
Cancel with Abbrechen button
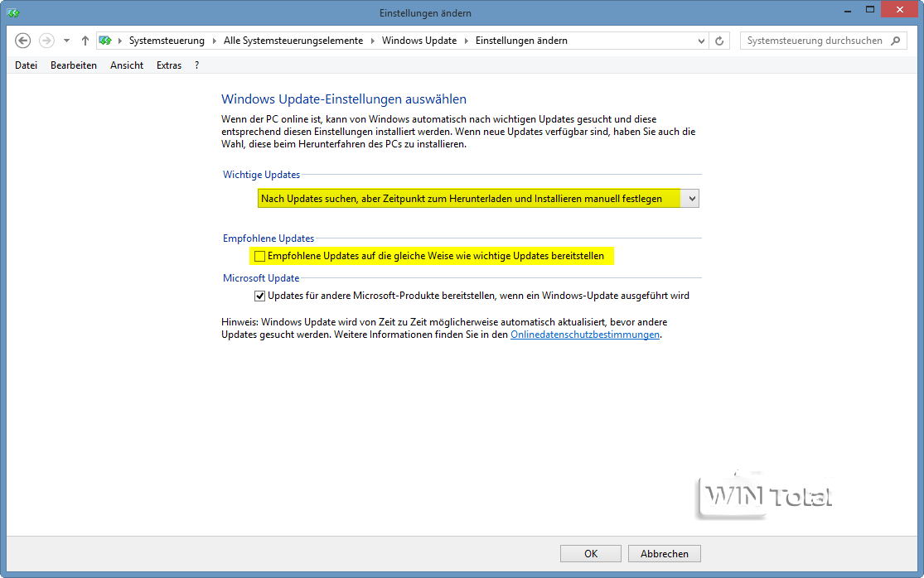[664, 554]
